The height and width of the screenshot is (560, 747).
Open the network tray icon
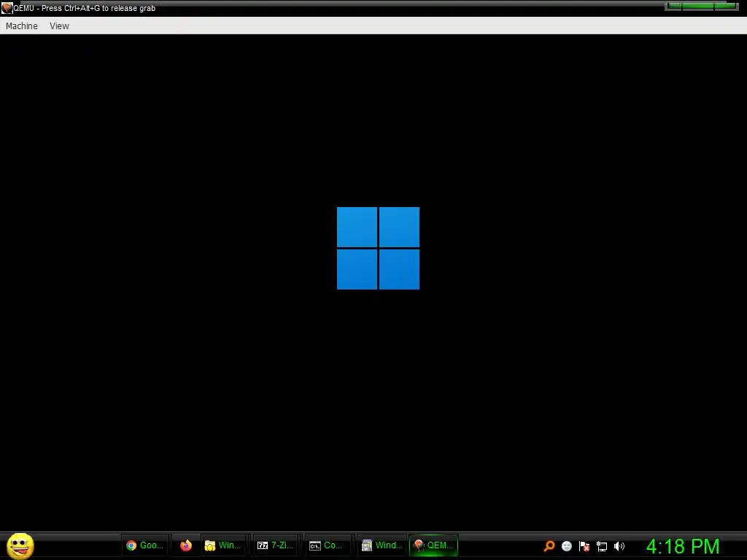[x=602, y=546]
